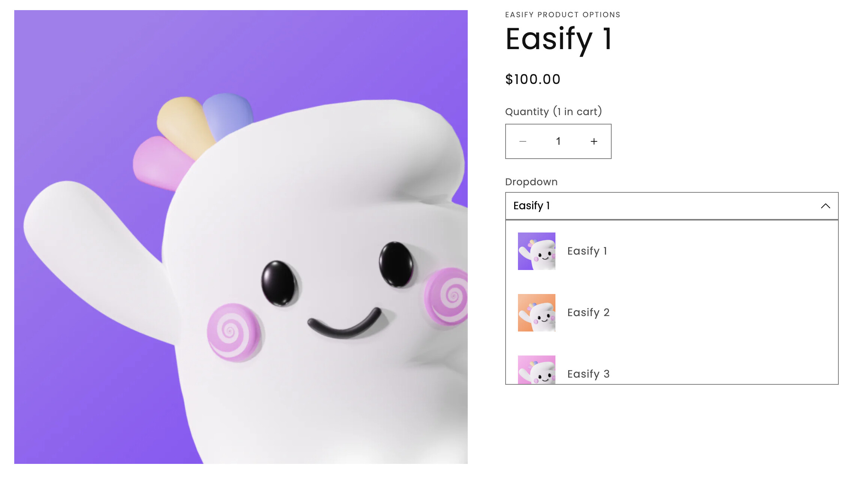The image size is (868, 483).
Task: Decrease quantity with the minus icon
Action: coord(523,141)
